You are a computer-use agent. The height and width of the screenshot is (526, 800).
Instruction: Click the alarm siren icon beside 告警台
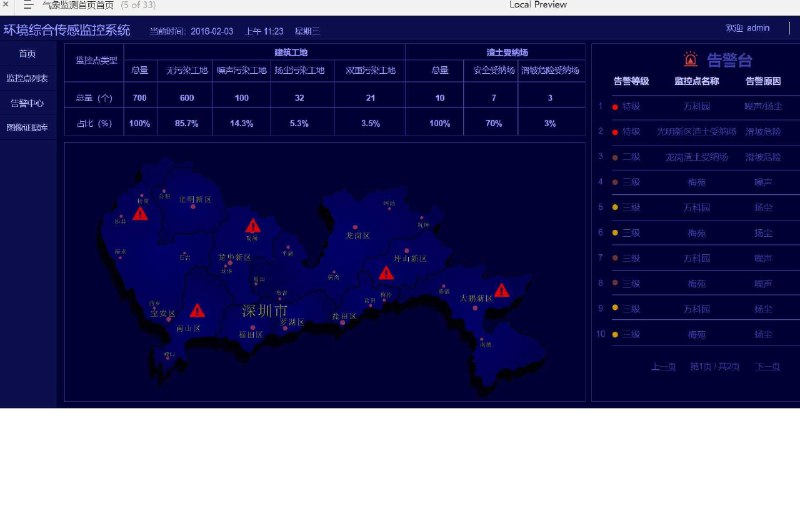[690, 59]
